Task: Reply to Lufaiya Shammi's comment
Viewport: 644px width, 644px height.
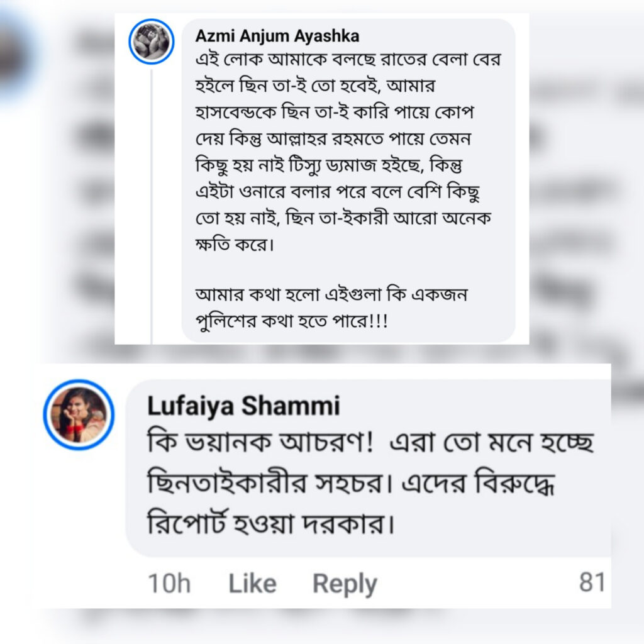Action: (345, 584)
